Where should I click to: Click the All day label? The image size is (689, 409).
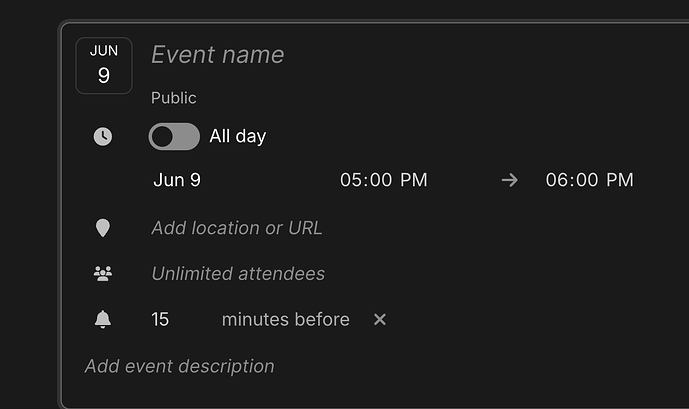(238, 136)
